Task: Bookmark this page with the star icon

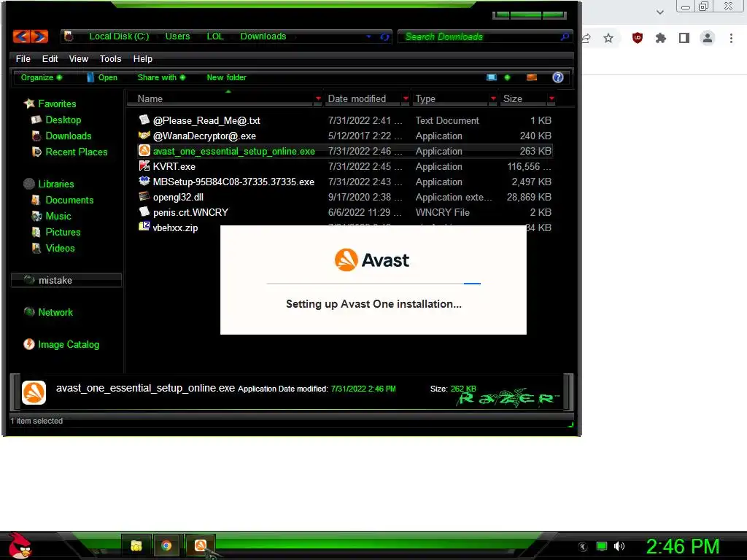Action: [608, 38]
